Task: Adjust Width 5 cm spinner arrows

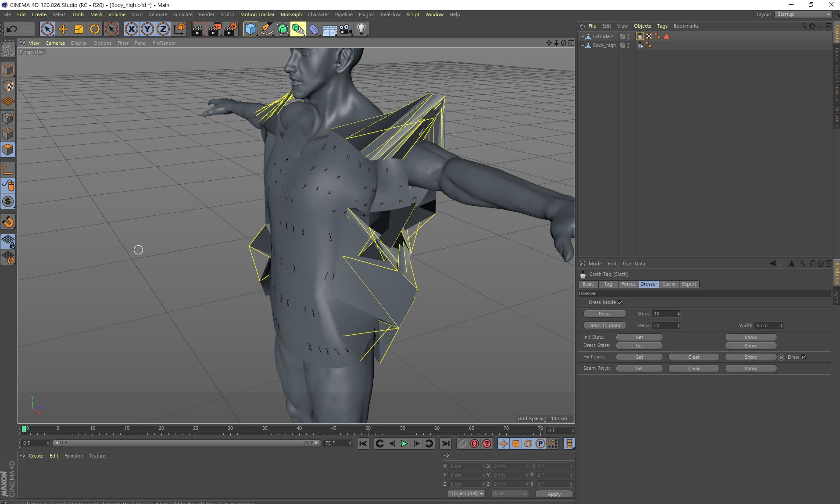Action: coord(781,325)
